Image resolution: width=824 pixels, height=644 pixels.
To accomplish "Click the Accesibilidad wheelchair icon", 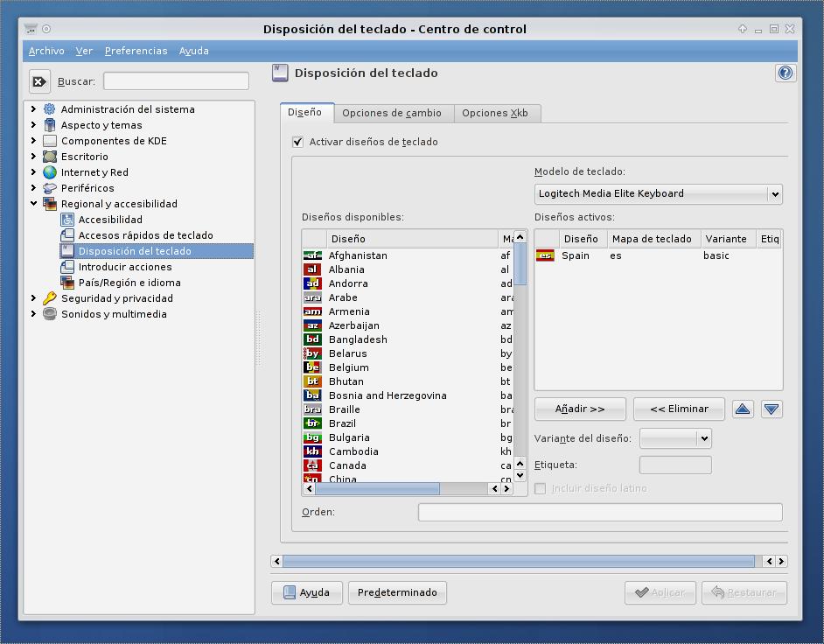I will coord(67,220).
